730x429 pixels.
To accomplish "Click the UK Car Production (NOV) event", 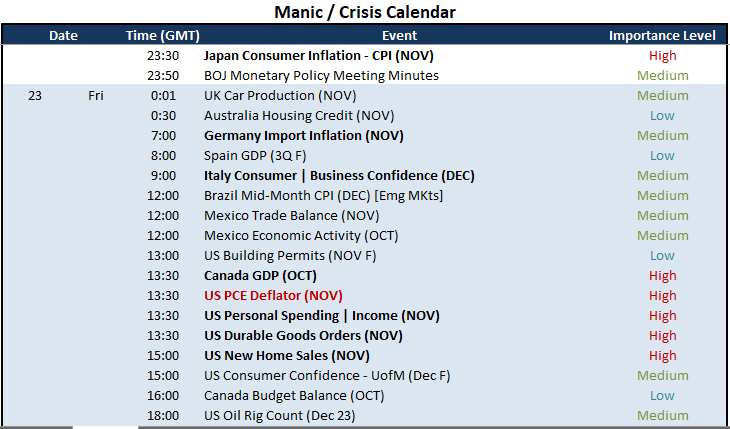I will point(280,95).
